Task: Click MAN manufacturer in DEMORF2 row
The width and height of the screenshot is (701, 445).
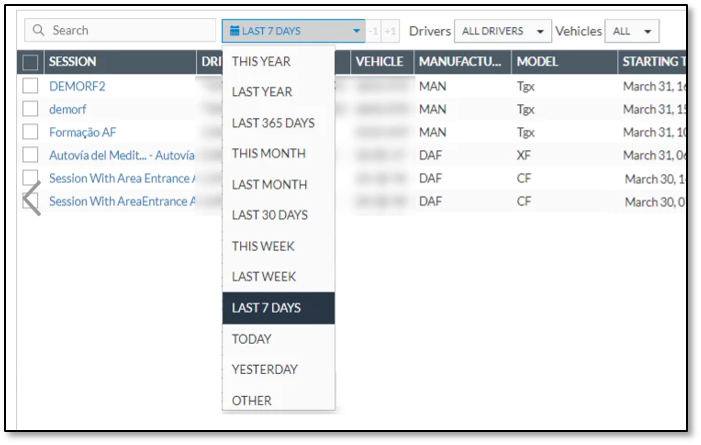Action: tap(432, 86)
